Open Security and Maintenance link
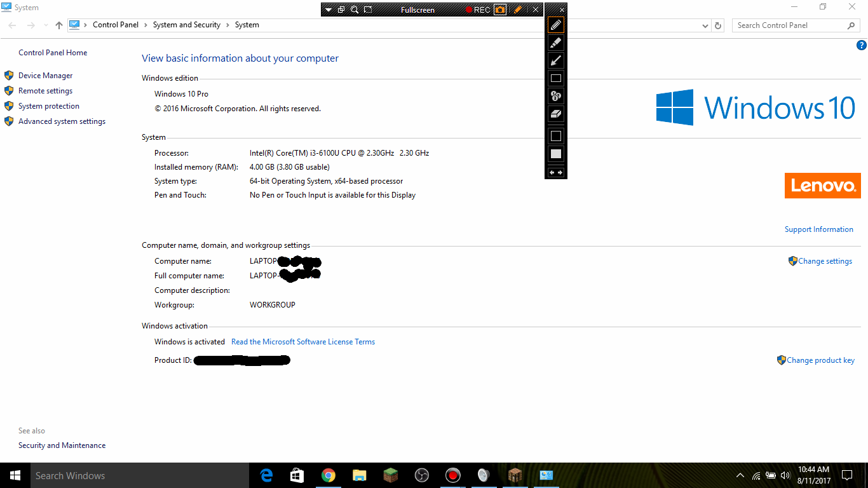 click(62, 445)
